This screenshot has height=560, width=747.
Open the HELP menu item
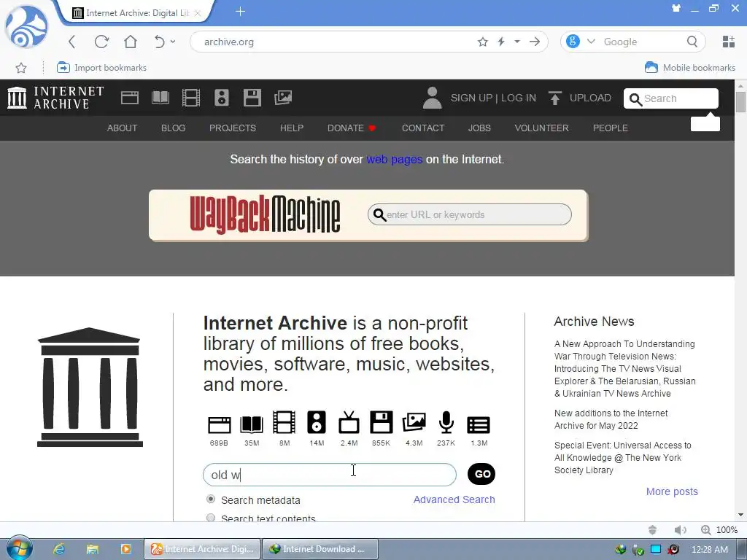pos(292,128)
